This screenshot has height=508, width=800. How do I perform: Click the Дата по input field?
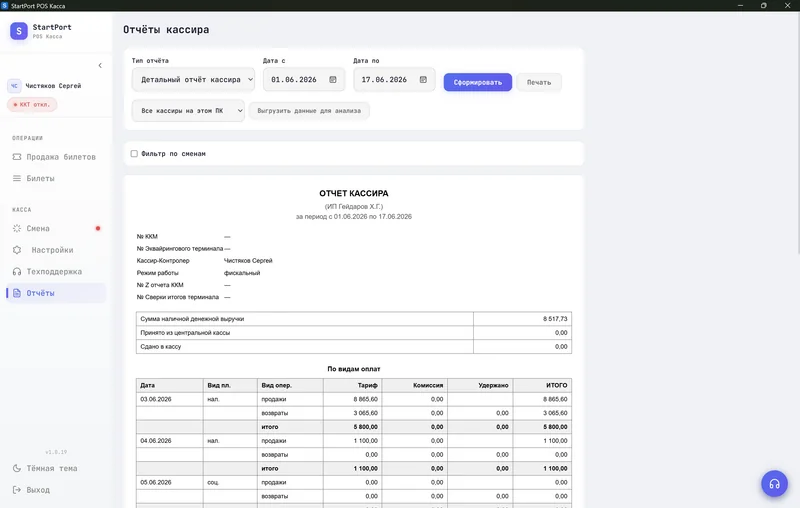click(x=394, y=80)
